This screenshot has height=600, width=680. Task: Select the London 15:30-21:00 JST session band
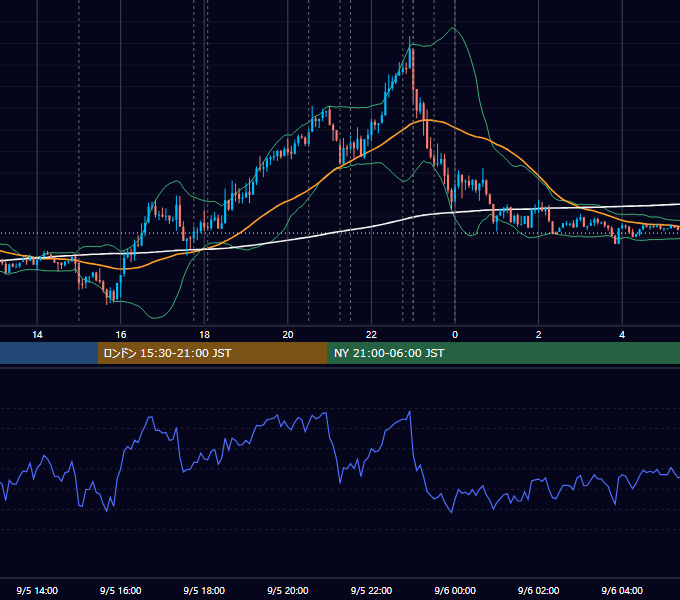(212, 353)
